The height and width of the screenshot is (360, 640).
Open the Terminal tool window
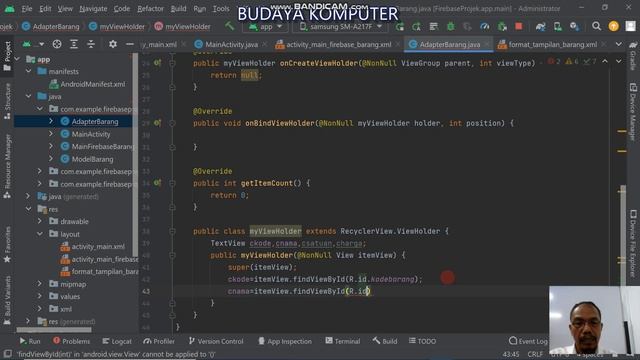[343, 341]
